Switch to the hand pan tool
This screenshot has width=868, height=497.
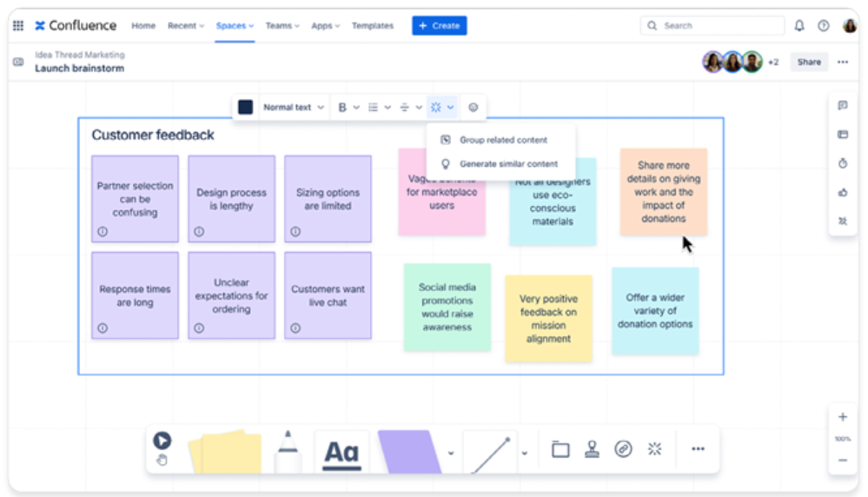(x=162, y=461)
